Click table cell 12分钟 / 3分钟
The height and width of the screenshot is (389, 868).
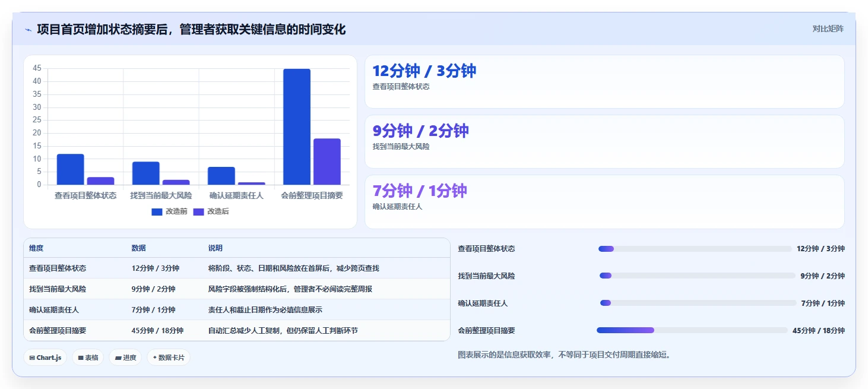156,268
